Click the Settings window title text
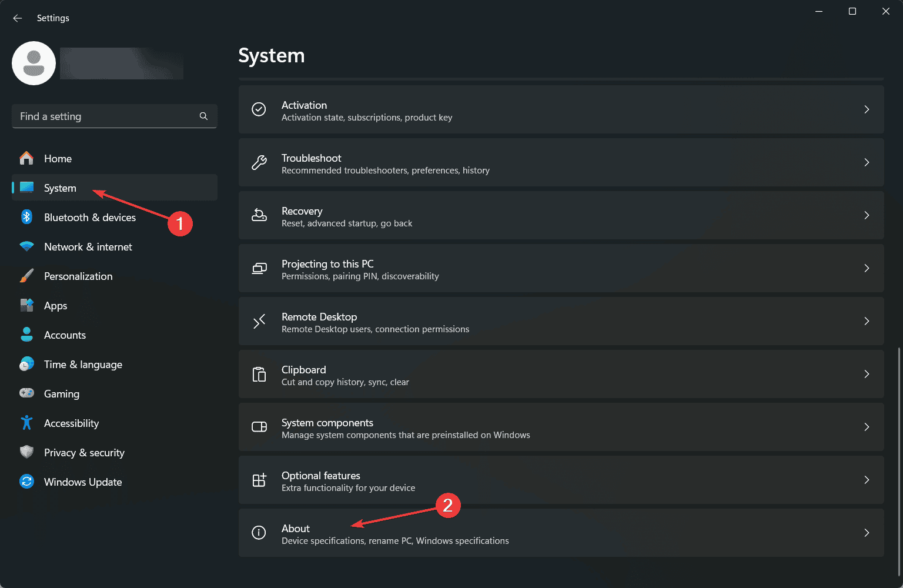This screenshot has height=588, width=903. pyautogui.click(x=53, y=18)
